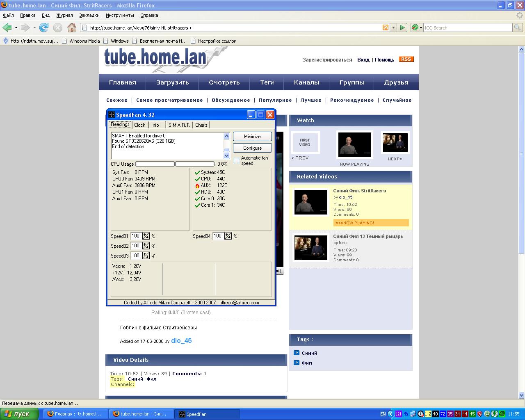Click the throbber icon at menu bar end
The height and width of the screenshot is (420, 525).
519,15
